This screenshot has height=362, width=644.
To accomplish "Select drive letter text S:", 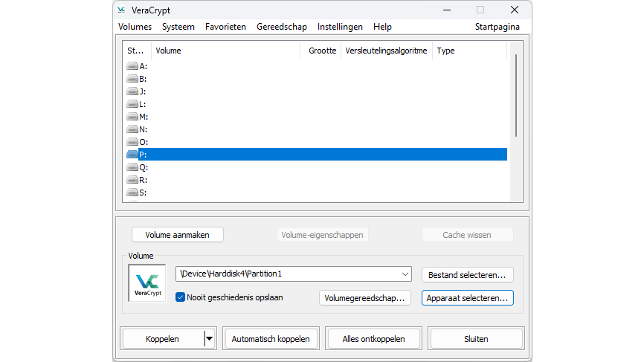I will [143, 193].
